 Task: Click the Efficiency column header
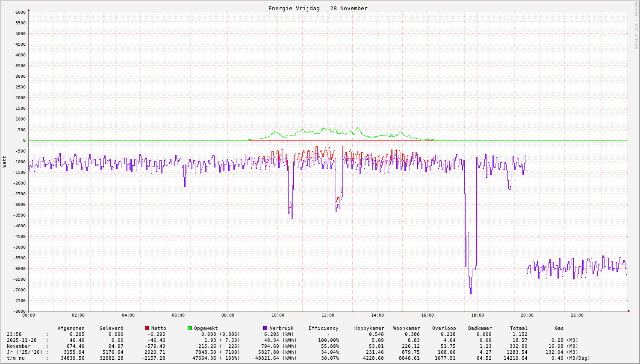(323, 328)
